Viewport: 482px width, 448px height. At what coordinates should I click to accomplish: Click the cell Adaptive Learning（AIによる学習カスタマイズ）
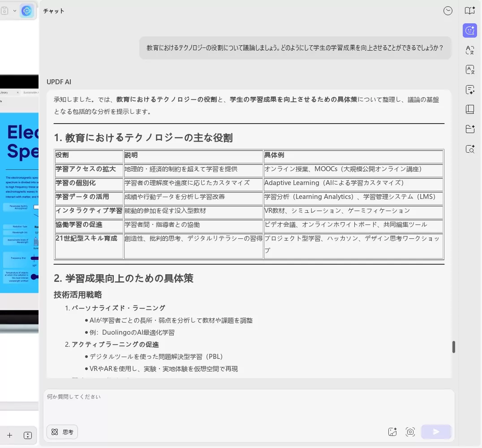[x=353, y=184]
